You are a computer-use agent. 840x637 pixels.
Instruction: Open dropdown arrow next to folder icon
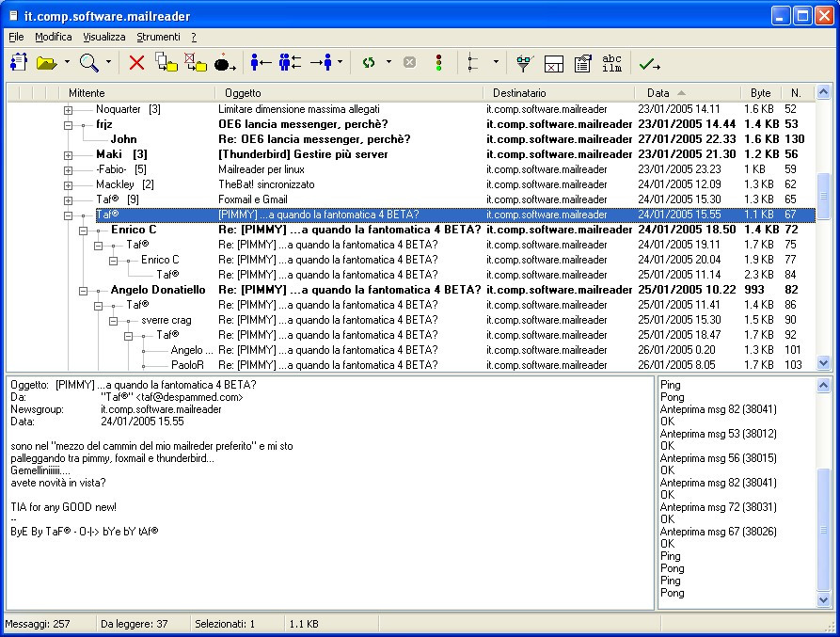coord(67,62)
